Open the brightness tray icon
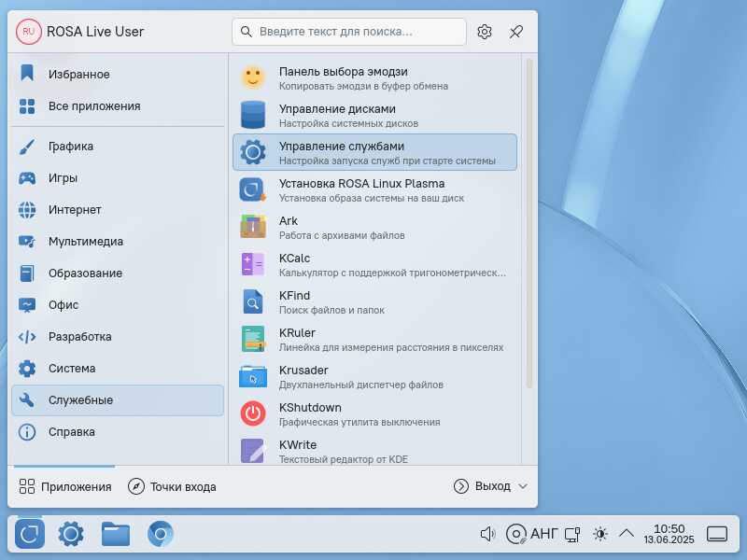This screenshot has height=560, width=747. (x=600, y=534)
